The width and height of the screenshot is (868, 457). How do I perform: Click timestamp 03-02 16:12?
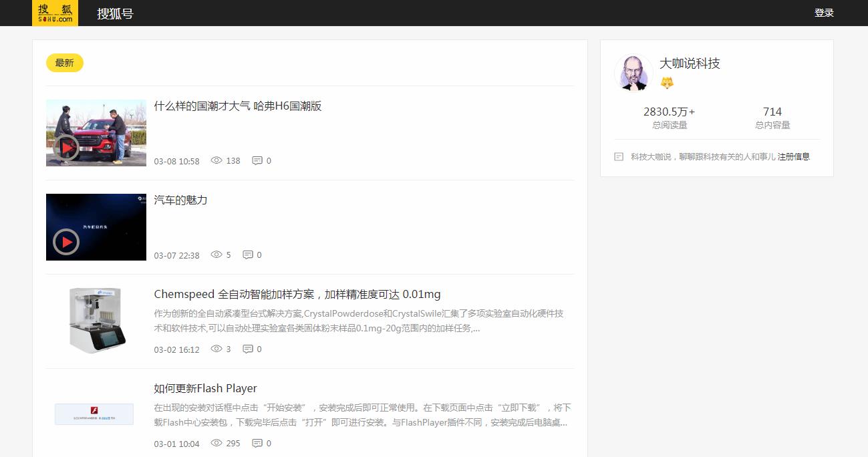[176, 349]
